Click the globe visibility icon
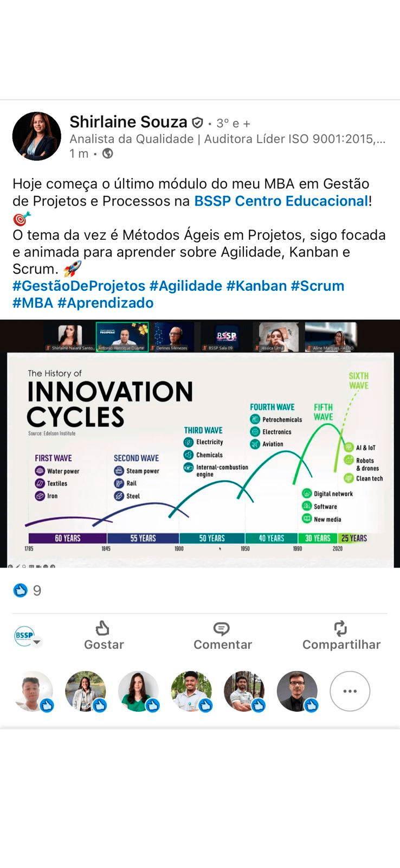 (x=108, y=154)
